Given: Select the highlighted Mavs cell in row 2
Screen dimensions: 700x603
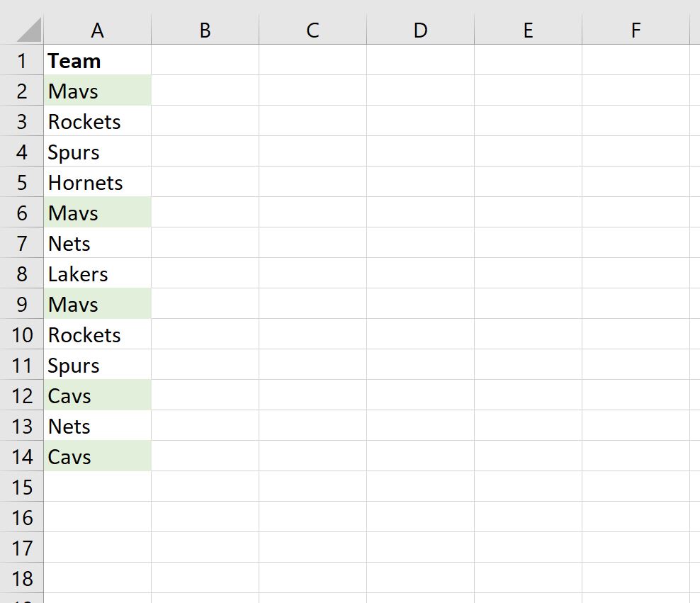Looking at the screenshot, I should 97,91.
